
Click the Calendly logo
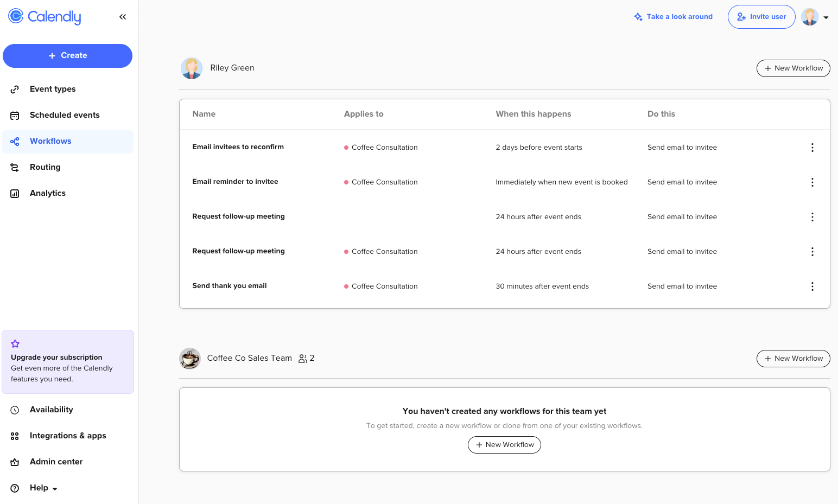click(44, 17)
